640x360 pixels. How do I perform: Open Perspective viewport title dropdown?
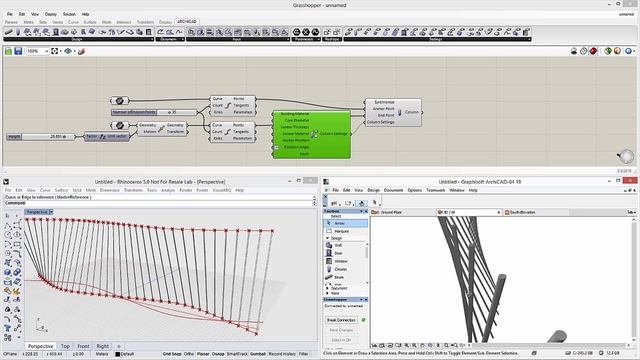pyautogui.click(x=51, y=212)
